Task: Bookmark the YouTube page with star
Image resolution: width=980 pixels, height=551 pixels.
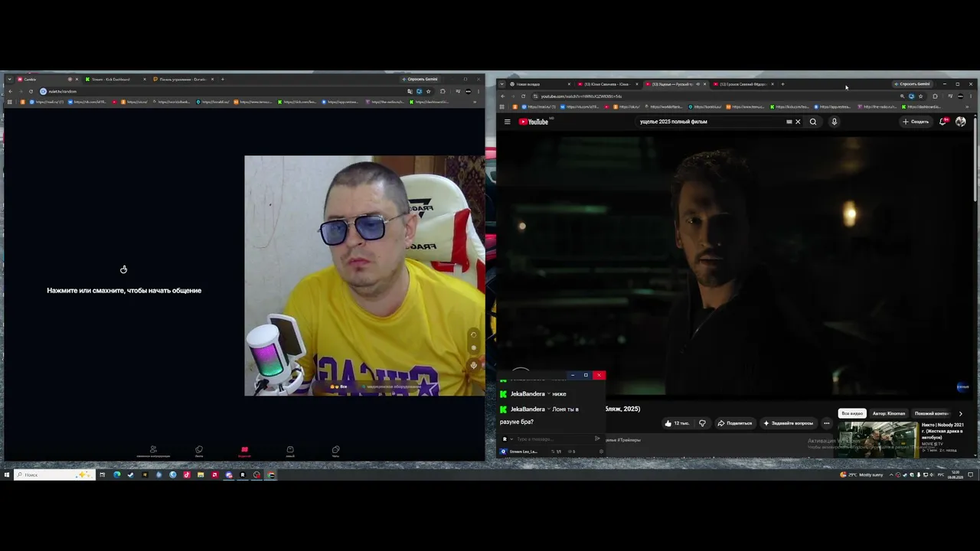Action: [920, 96]
